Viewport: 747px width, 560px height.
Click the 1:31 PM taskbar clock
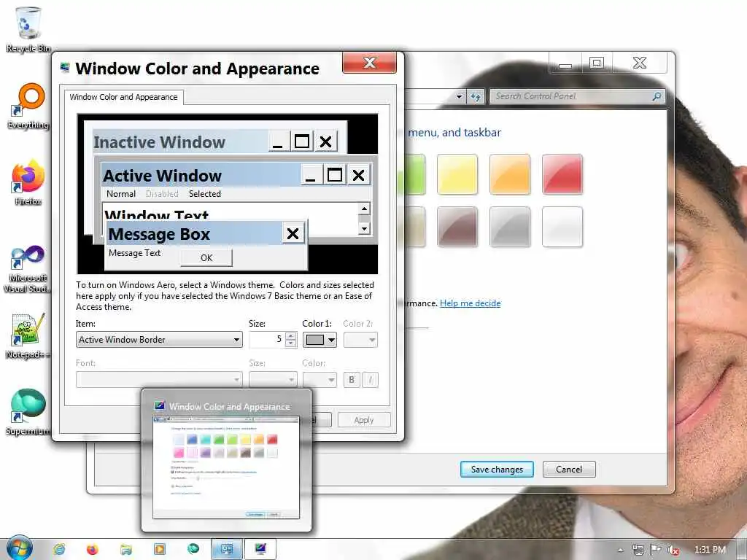710,550
